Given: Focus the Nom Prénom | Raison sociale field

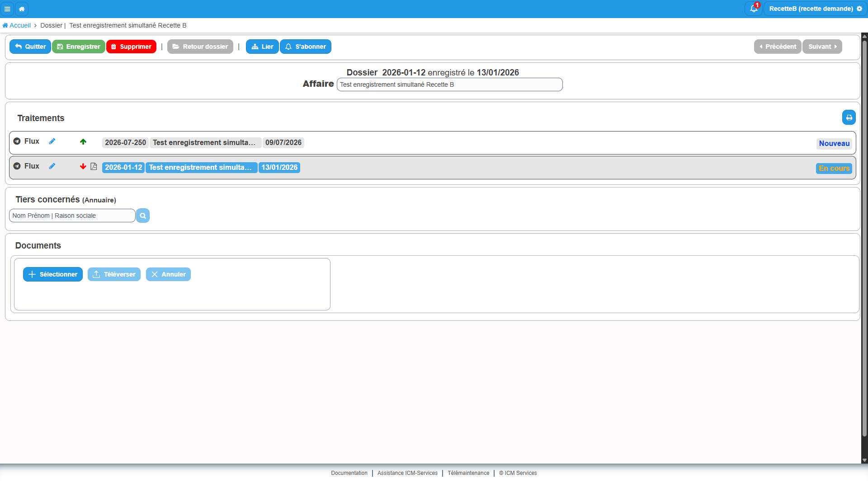Looking at the screenshot, I should click(x=72, y=216).
